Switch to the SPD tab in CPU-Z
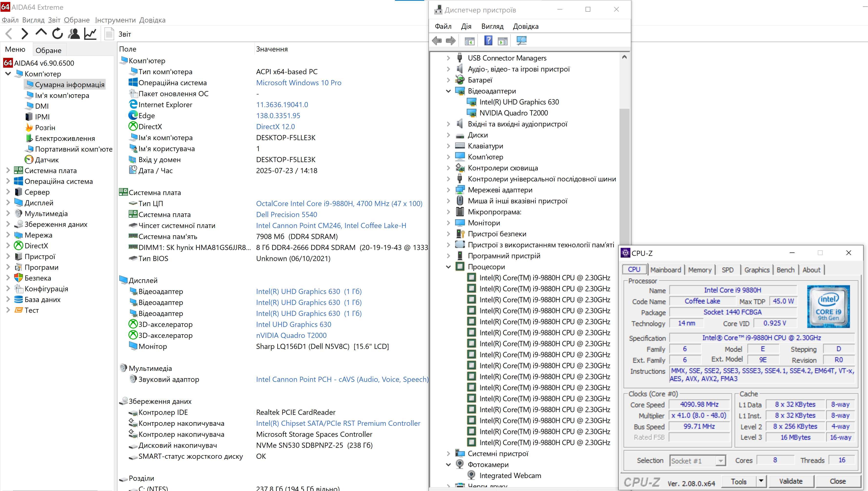 pos(727,270)
